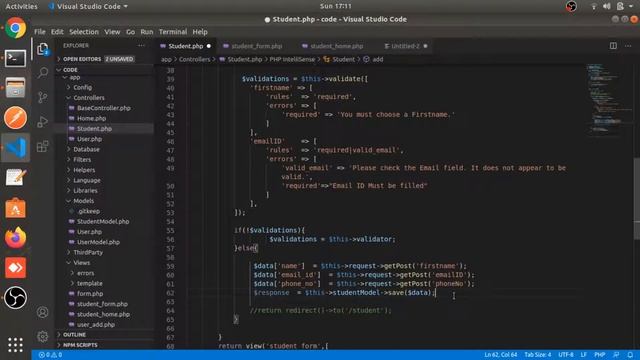Collapse the Controllers folder
The height and width of the screenshot is (360, 640).
tap(104, 98)
